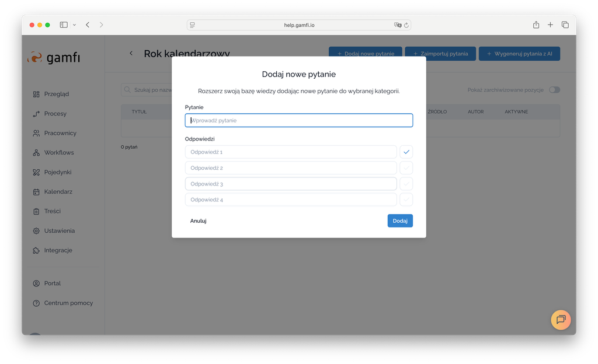Click the page reload icon

click(x=406, y=25)
